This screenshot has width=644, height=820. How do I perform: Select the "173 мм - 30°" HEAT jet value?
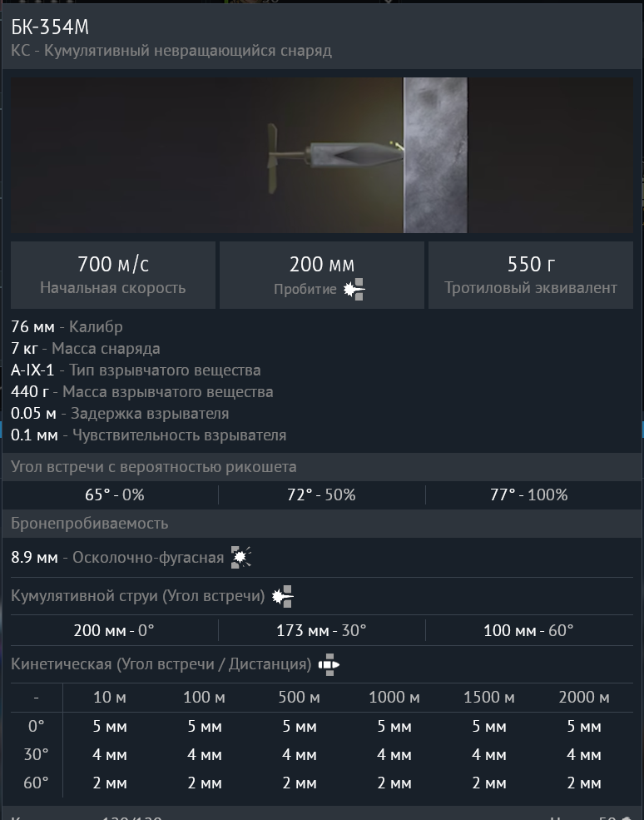321,630
